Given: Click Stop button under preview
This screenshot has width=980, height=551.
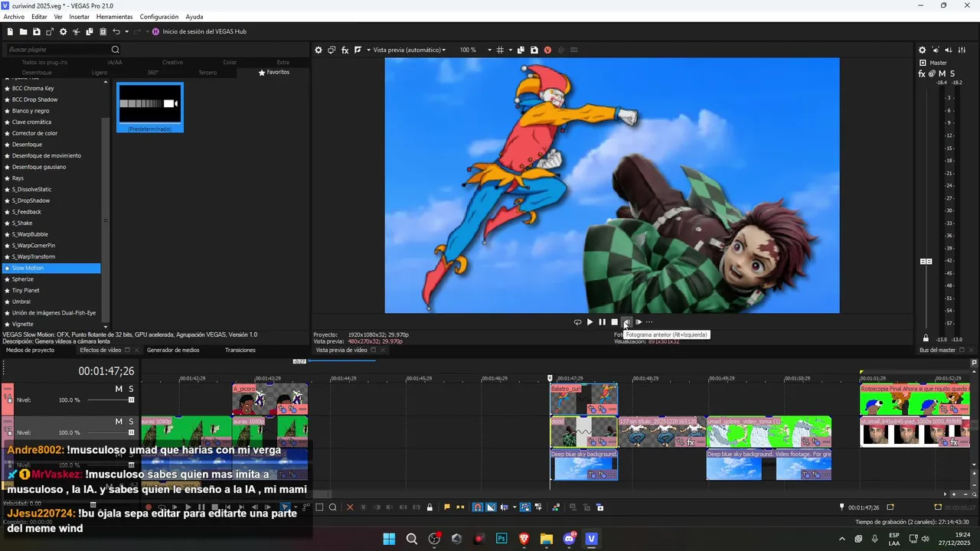Looking at the screenshot, I should [x=614, y=322].
